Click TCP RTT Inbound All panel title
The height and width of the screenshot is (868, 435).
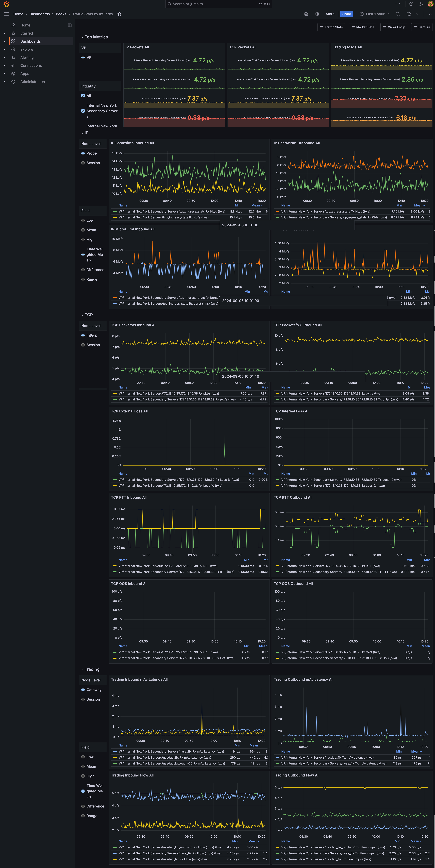[129, 498]
